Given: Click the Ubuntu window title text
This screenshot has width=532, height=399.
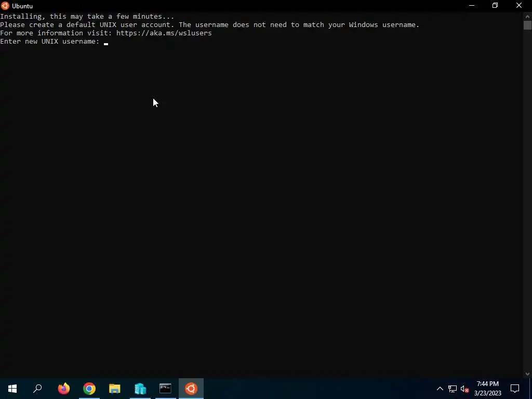Looking at the screenshot, I should 22,6.
